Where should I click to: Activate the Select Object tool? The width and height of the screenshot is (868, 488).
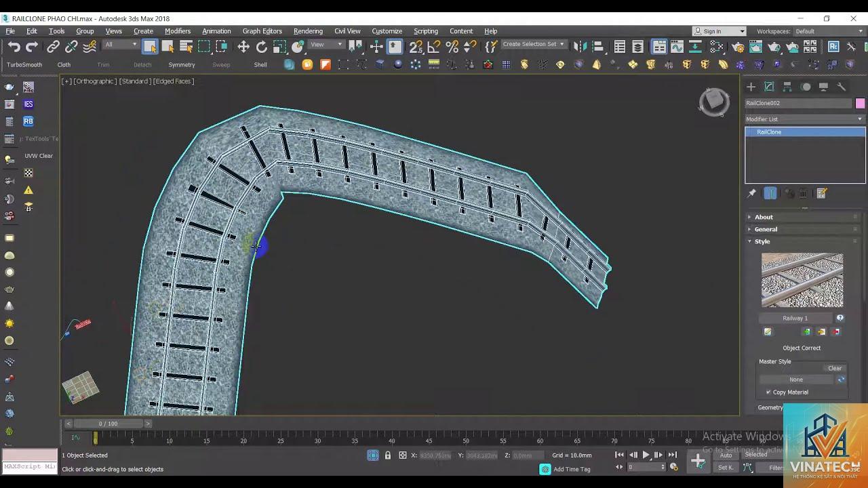coord(150,47)
